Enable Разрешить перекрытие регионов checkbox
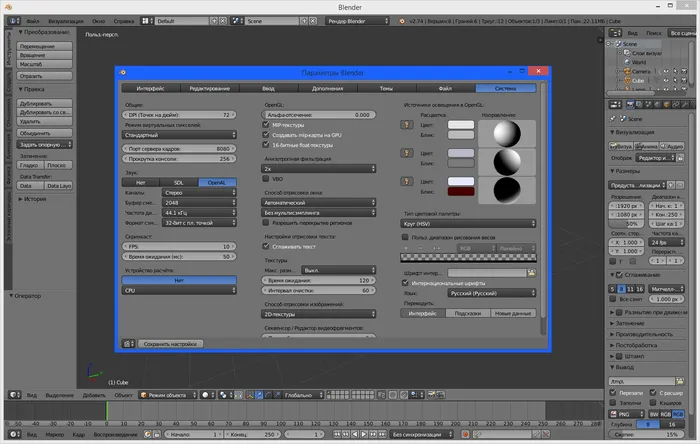The width and height of the screenshot is (700, 444). [266, 222]
